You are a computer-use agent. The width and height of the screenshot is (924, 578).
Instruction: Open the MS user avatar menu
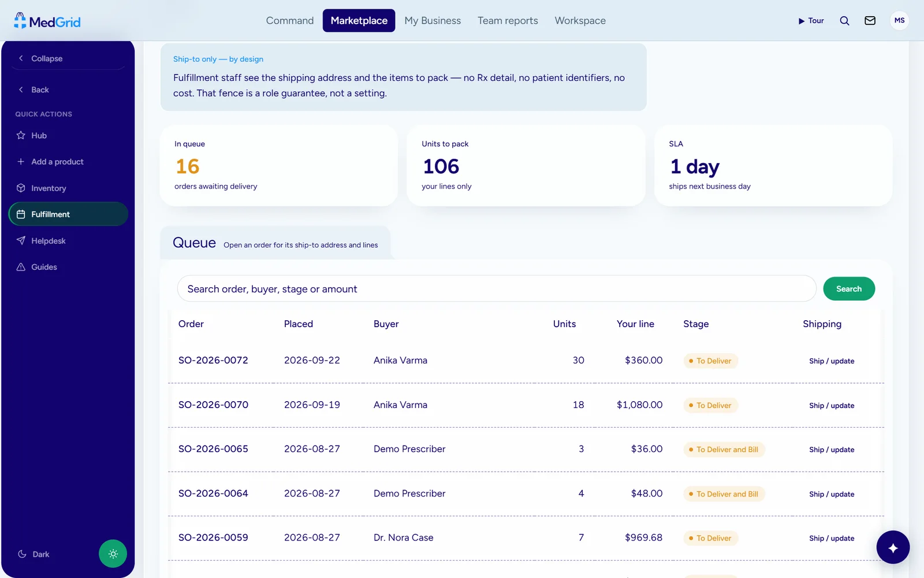pos(899,21)
